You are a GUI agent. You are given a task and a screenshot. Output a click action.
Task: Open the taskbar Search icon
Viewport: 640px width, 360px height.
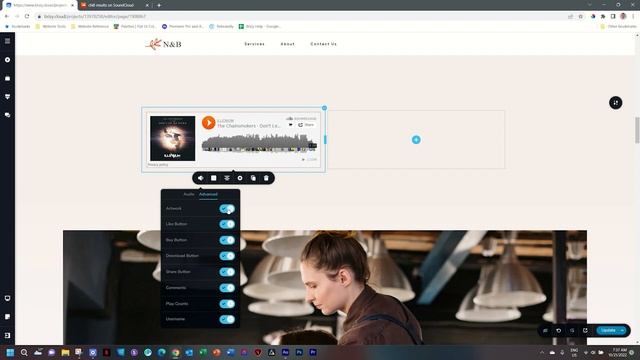[24, 352]
